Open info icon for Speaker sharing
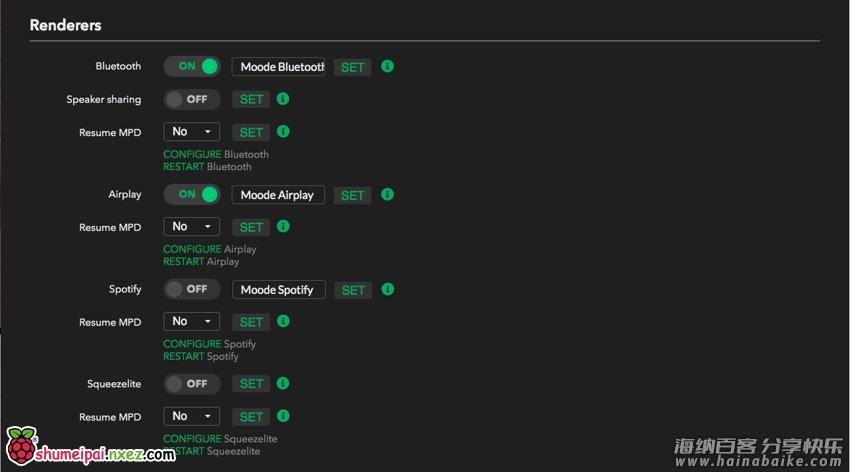Viewport: 850px width, 472px height. pyautogui.click(x=283, y=99)
